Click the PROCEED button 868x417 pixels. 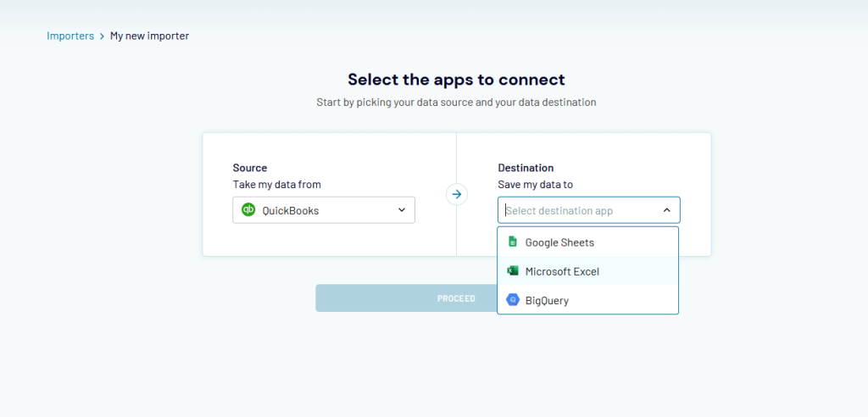pos(406,298)
